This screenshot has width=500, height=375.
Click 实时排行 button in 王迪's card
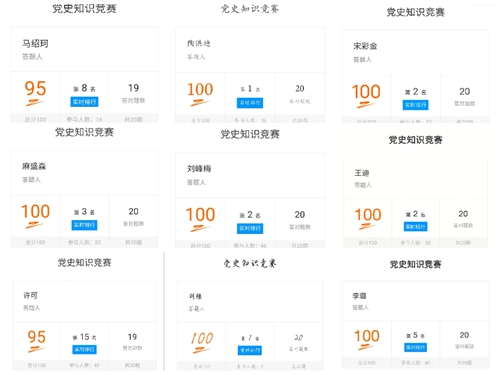(x=415, y=227)
